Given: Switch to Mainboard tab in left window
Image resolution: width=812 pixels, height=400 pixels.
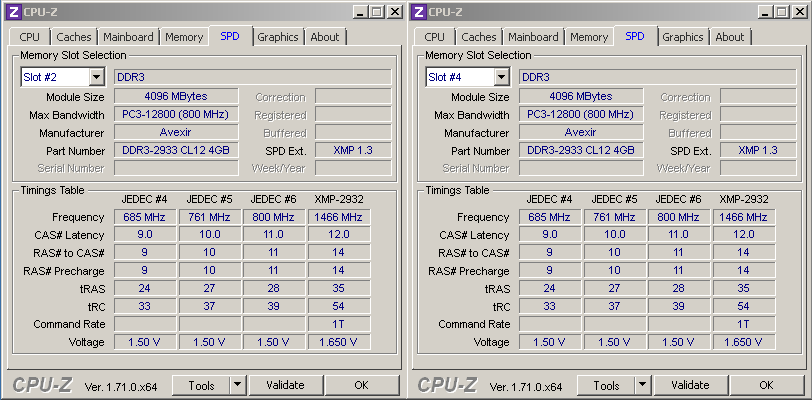Looking at the screenshot, I should [x=128, y=37].
